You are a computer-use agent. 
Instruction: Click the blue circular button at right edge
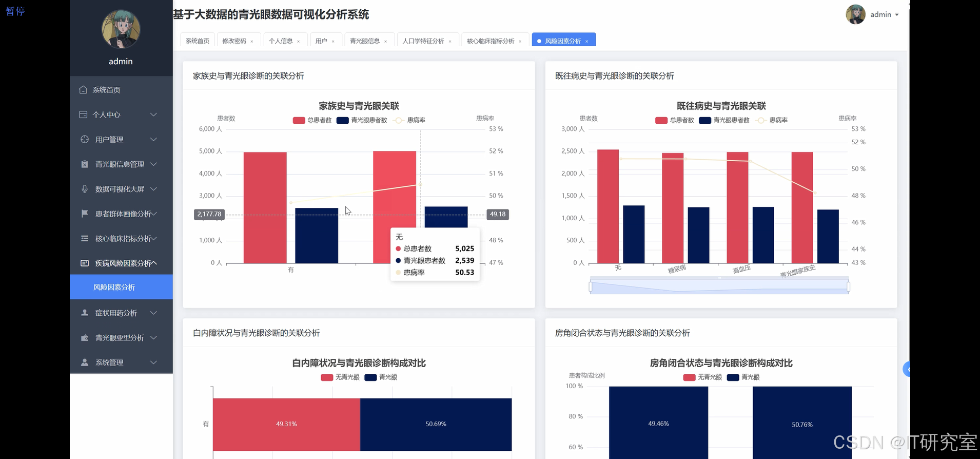coord(907,369)
